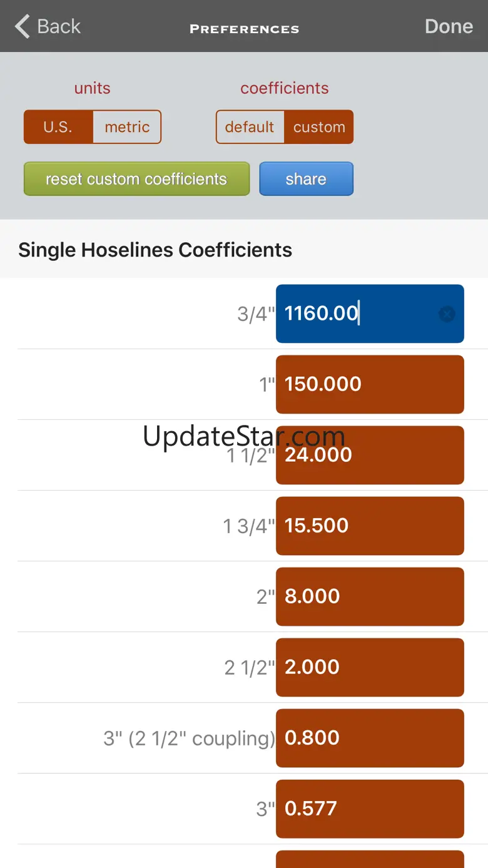Image resolution: width=488 pixels, height=868 pixels.
Task: Edit the 3" (2 1/2" coupling) coefficient 0.800
Action: (x=370, y=738)
